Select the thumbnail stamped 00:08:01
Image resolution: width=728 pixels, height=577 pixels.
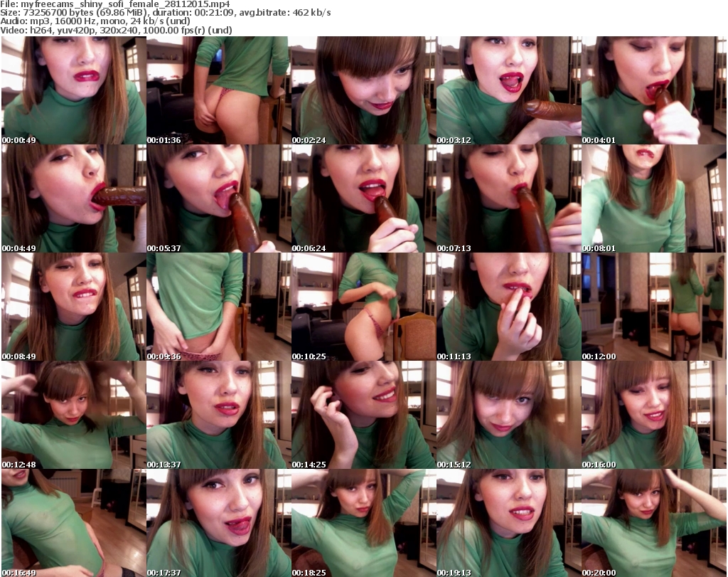tap(654, 198)
